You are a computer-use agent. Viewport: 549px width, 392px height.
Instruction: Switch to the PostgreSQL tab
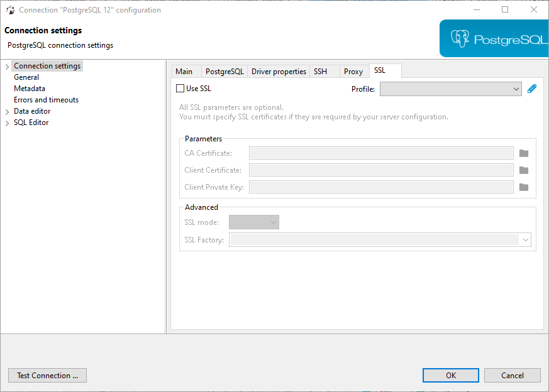(x=225, y=72)
